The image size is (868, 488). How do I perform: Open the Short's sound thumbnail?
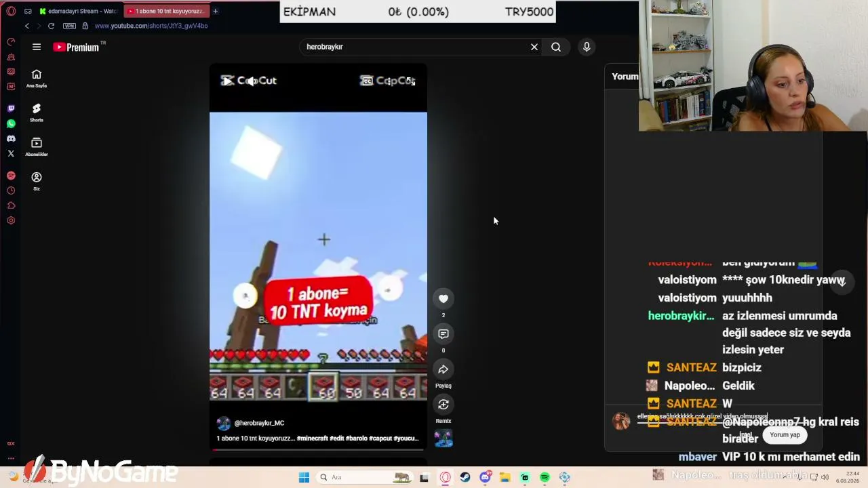tap(443, 439)
